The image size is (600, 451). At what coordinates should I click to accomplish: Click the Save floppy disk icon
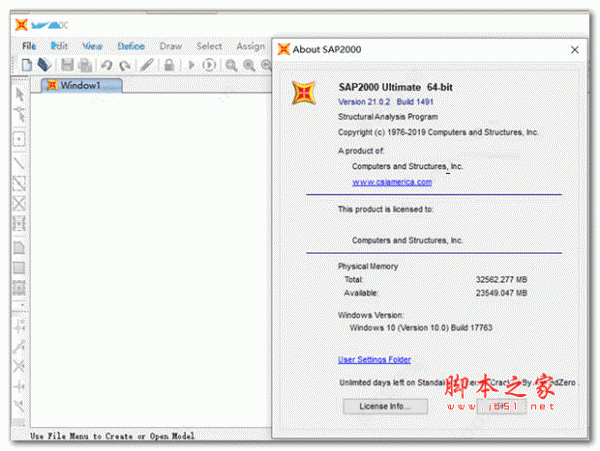click(67, 65)
